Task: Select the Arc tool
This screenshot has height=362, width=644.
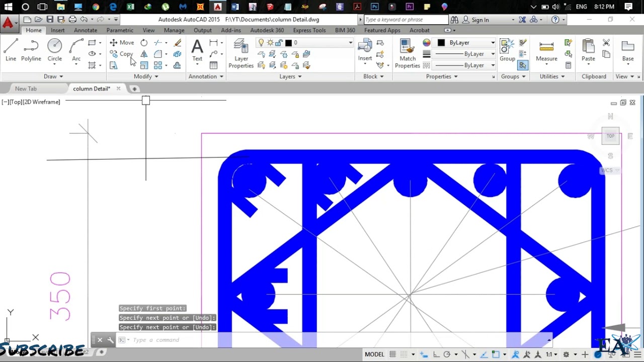Action: coord(76,50)
